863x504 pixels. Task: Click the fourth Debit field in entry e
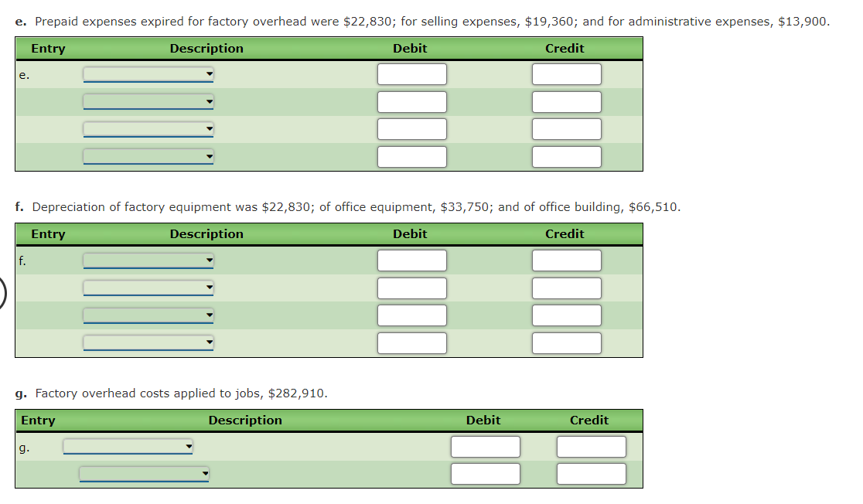[x=411, y=156]
